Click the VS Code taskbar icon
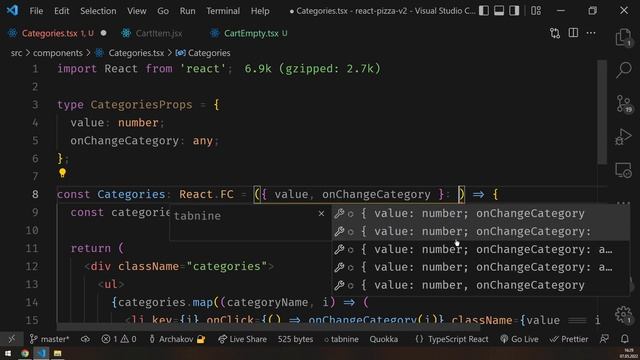The width and height of the screenshot is (640, 360). coord(41,353)
